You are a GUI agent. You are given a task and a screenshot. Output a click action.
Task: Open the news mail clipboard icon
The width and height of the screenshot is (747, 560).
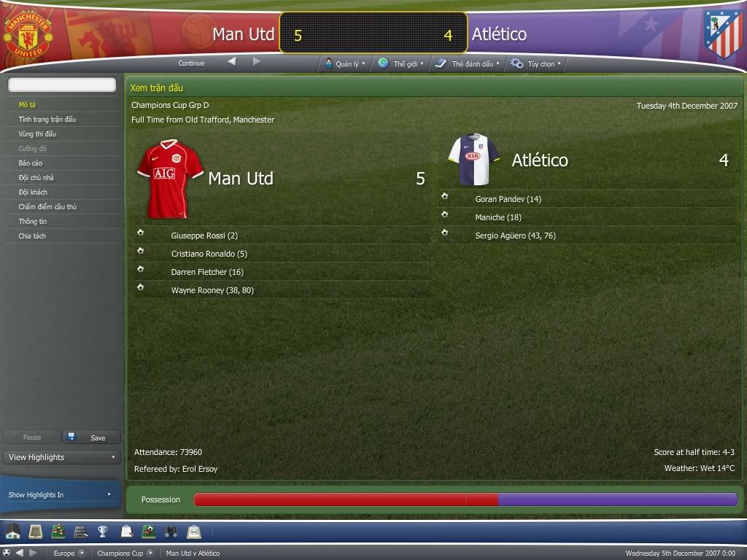click(194, 532)
